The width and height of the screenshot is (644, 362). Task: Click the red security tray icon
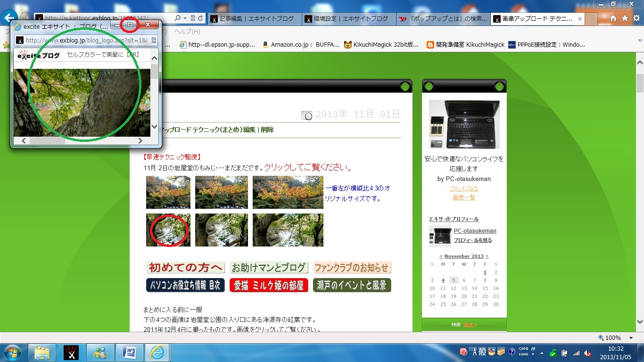pos(463,352)
